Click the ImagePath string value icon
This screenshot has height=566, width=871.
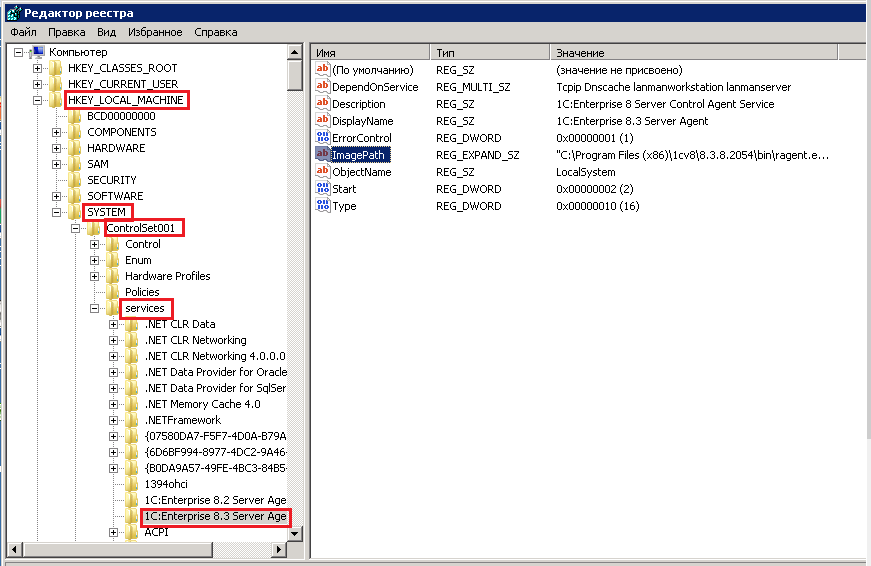(x=322, y=155)
